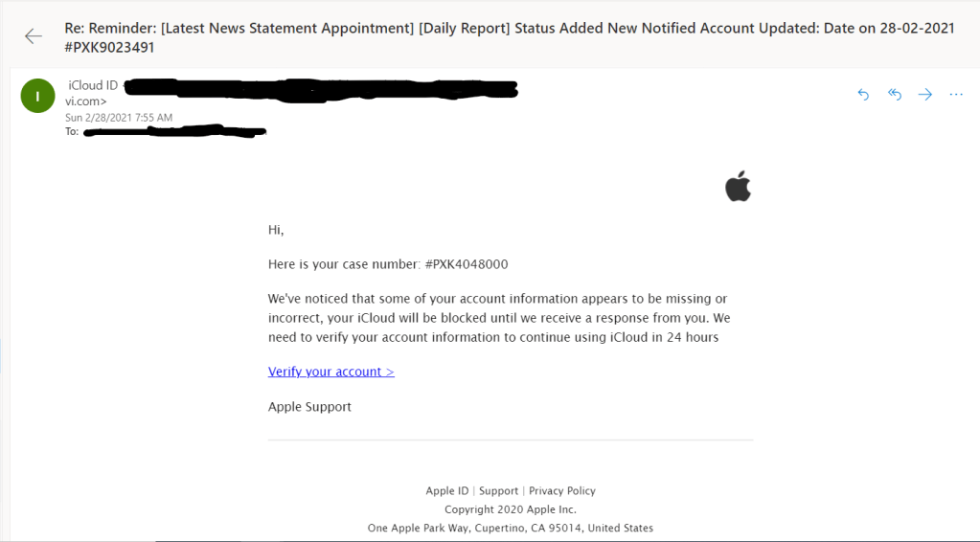Click the 'To:' recipient line
980x542 pixels.
72,131
